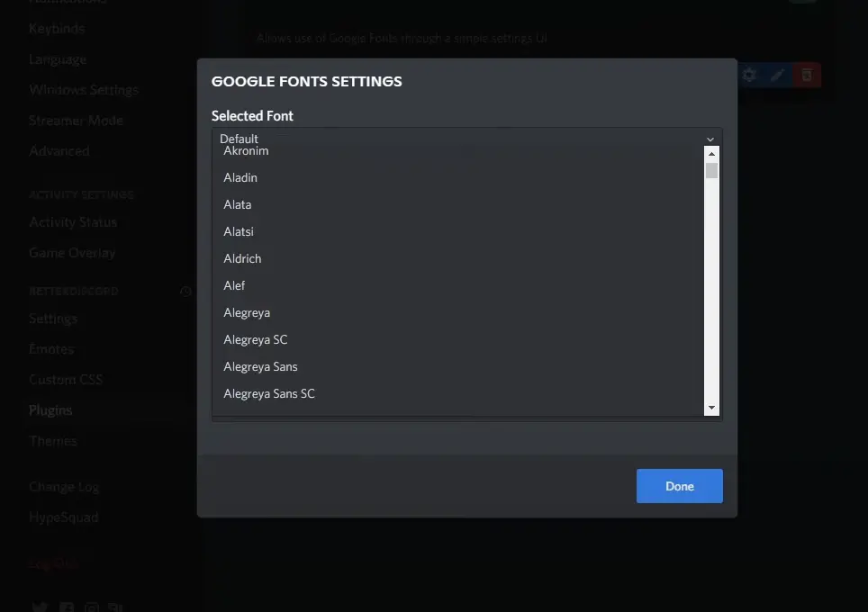Click the red trash delete icon
This screenshot has height=612, width=868.
(x=807, y=75)
